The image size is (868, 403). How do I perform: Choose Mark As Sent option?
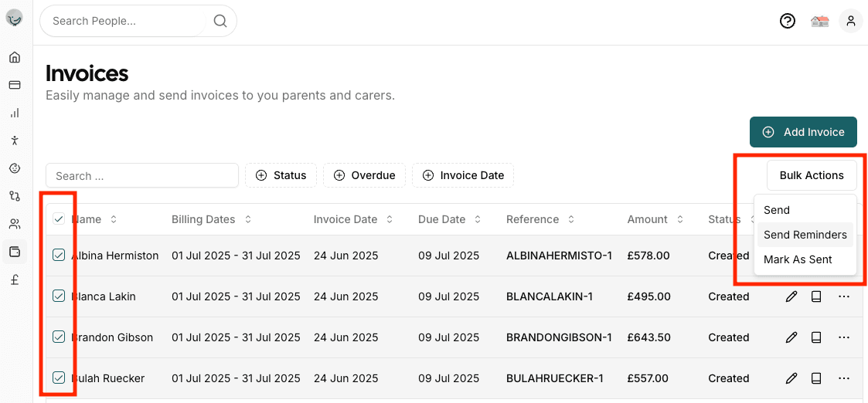point(798,259)
